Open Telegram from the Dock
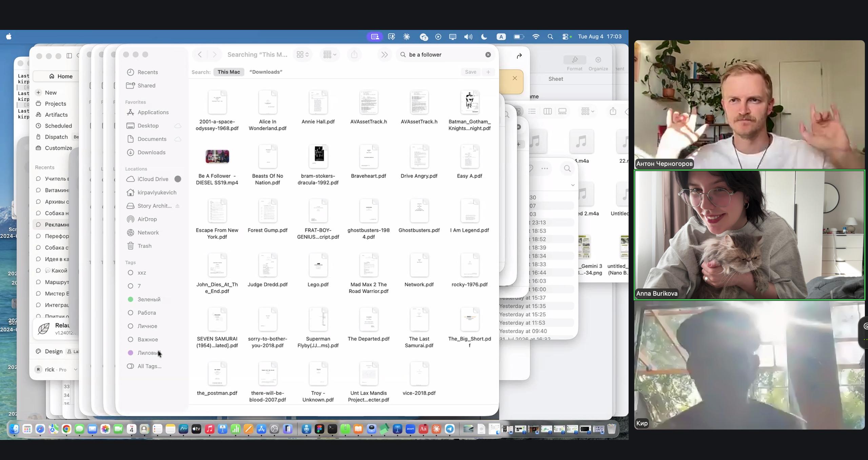 click(x=450, y=429)
